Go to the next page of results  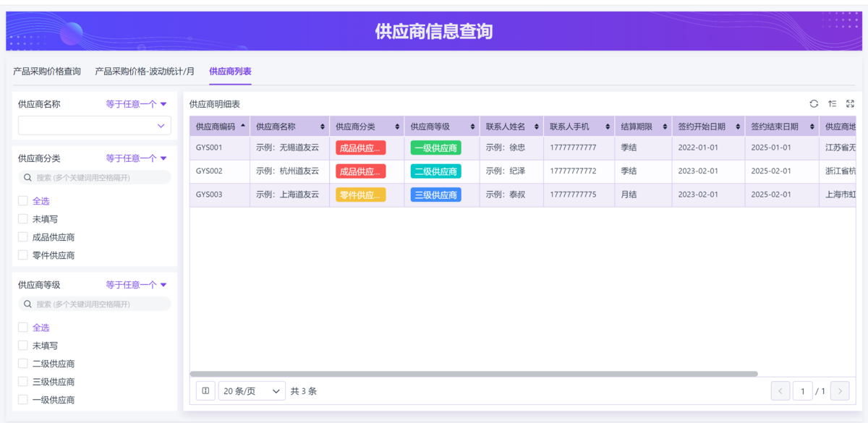[840, 391]
